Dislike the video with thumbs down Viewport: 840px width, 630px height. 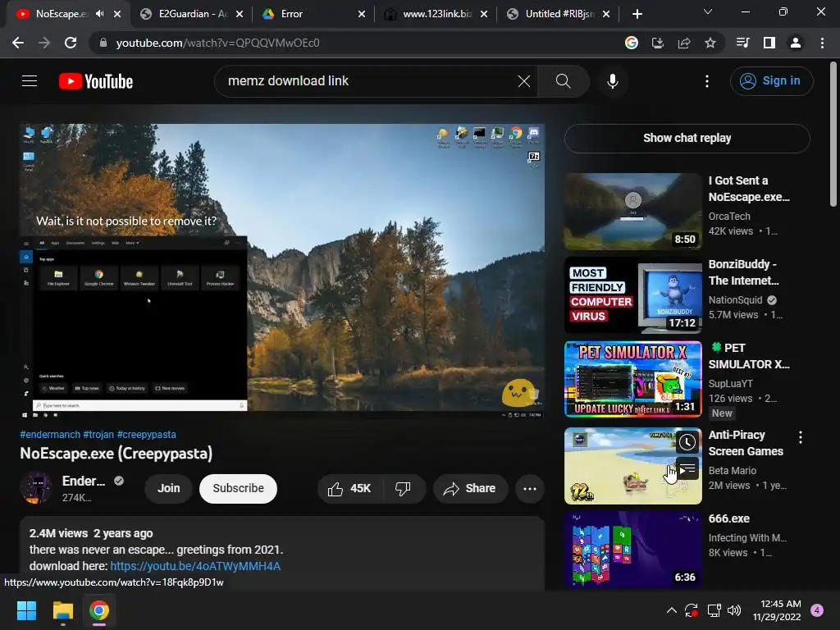(403, 489)
